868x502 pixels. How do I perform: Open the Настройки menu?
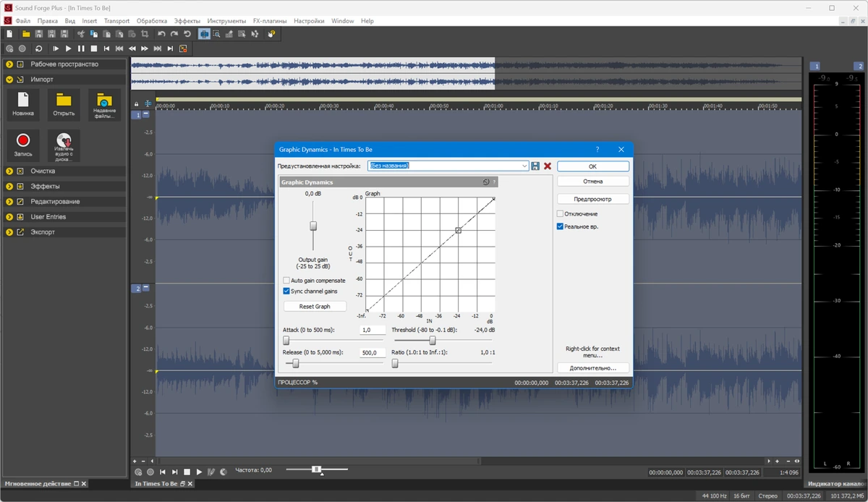(x=309, y=21)
